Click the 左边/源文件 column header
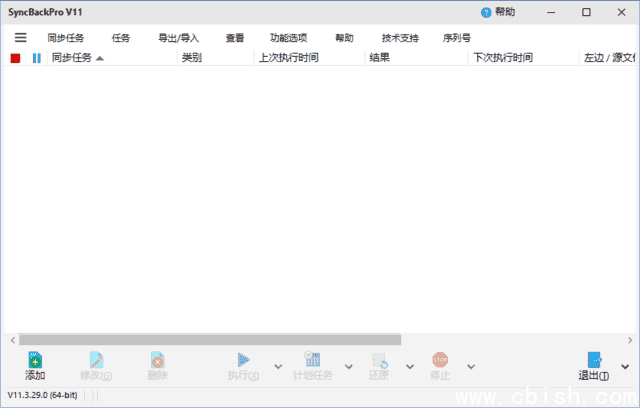 click(608, 58)
